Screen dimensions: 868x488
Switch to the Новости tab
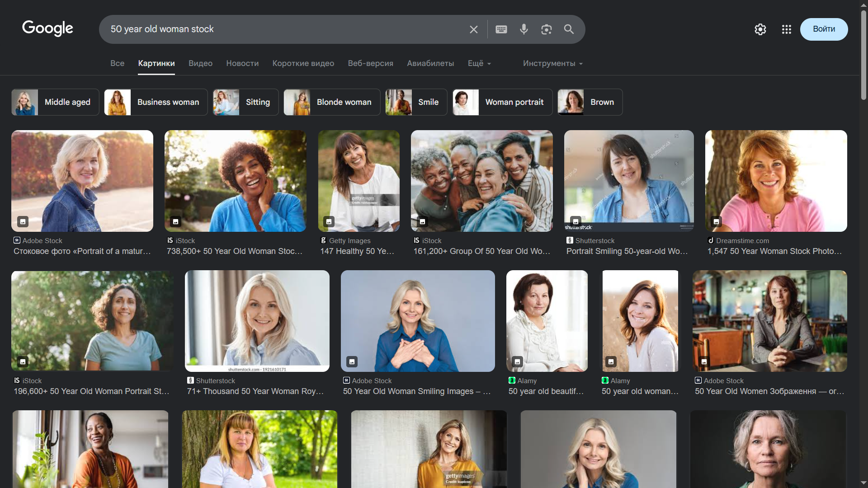click(242, 63)
